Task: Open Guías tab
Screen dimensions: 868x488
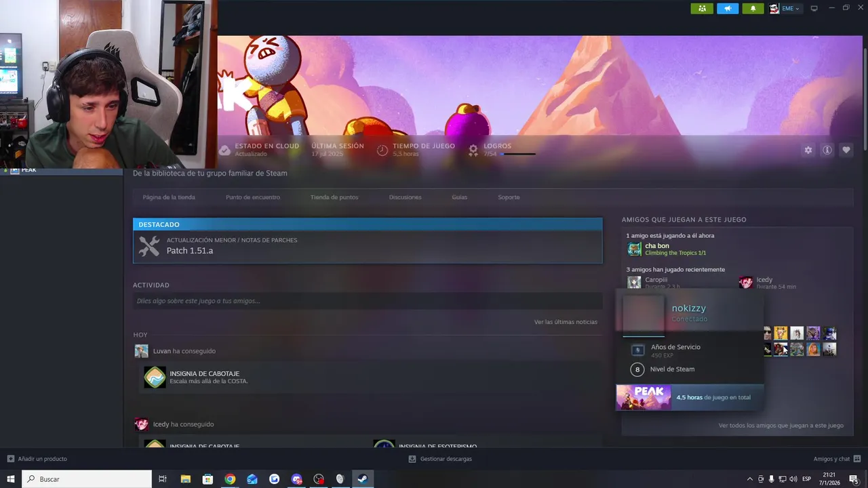Action: click(460, 197)
